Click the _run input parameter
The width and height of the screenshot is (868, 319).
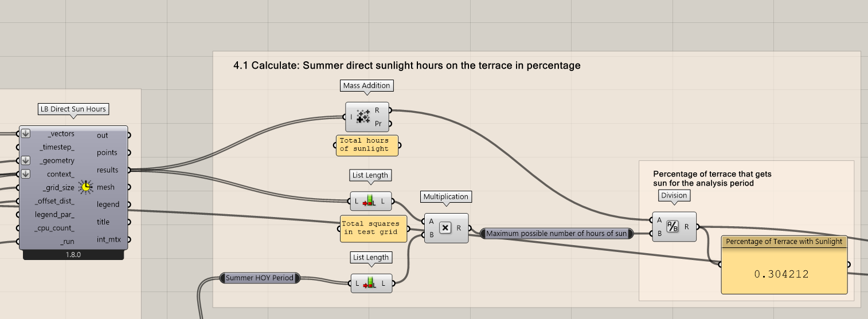[67, 241]
